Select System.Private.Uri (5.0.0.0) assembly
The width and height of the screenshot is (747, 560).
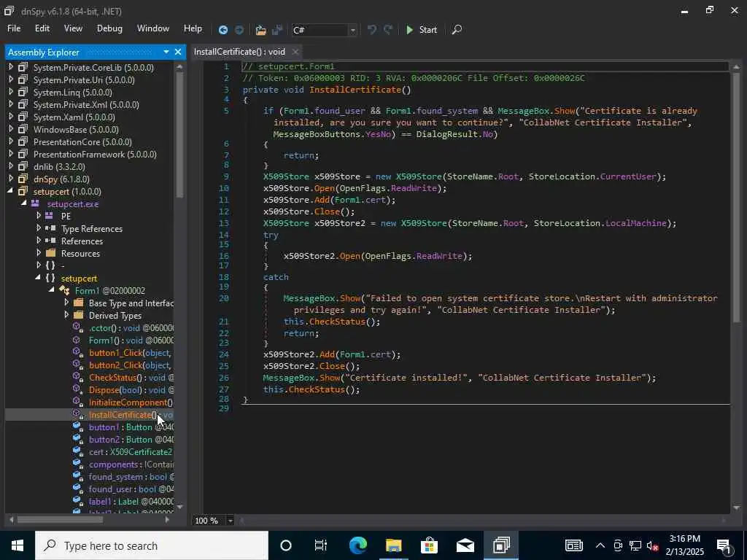coord(84,80)
